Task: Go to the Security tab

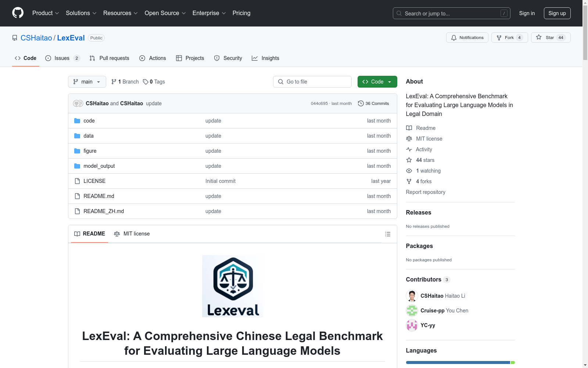Action: [228, 58]
